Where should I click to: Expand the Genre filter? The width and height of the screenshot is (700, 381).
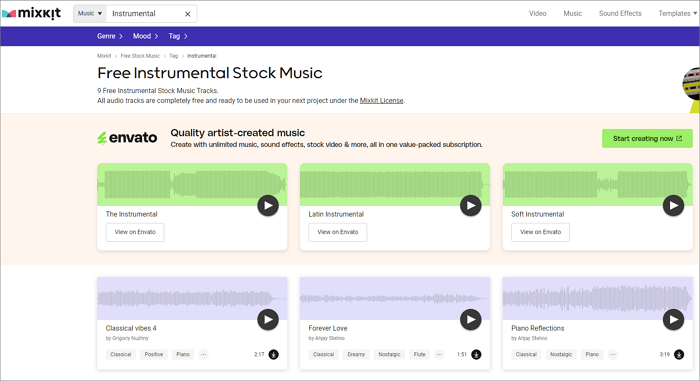point(110,36)
